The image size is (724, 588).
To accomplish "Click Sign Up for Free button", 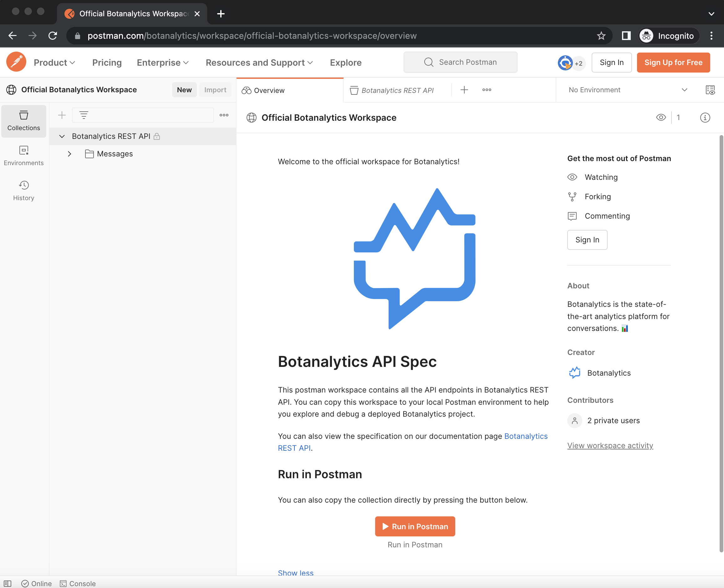I will click(x=673, y=62).
